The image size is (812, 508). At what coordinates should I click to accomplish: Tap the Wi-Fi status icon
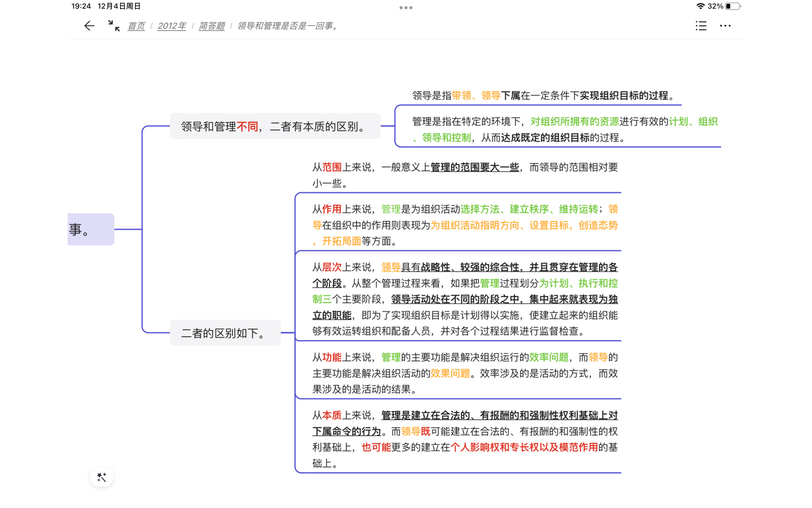(700, 6)
